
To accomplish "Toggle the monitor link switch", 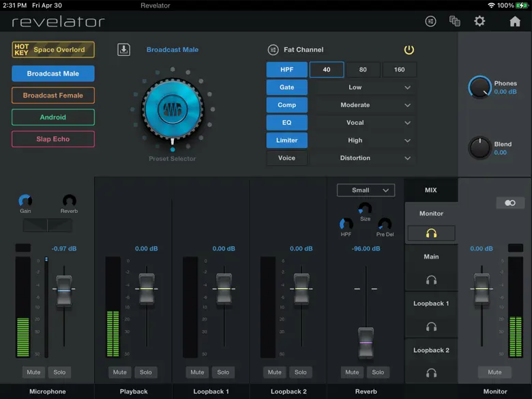I will pos(509,203).
